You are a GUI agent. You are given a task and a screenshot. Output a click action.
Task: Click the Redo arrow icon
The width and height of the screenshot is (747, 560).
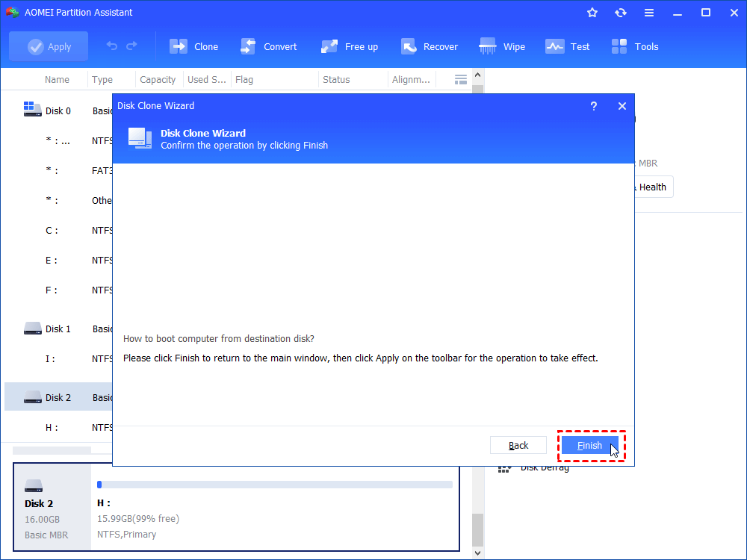pos(131,46)
